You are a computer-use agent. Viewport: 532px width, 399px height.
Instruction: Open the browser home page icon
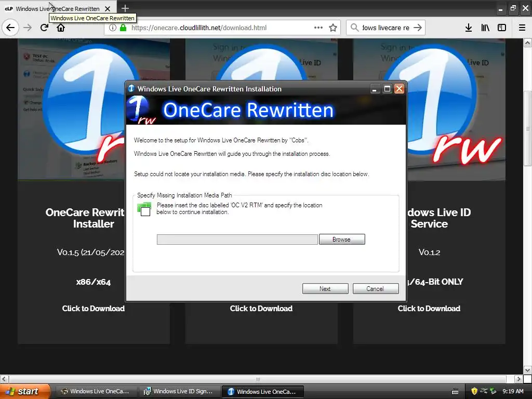pyautogui.click(x=61, y=28)
